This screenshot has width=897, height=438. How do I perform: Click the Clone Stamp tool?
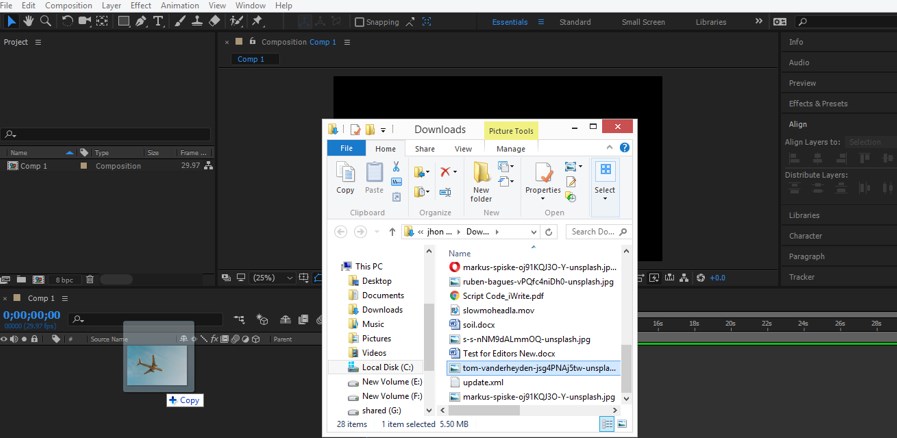(x=197, y=21)
